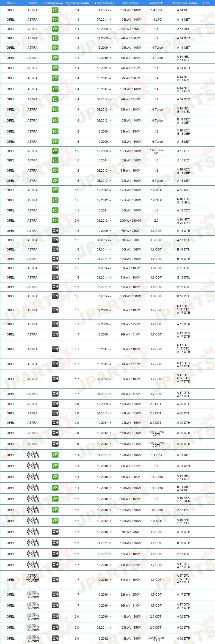Click the 04.2012 -> production date cell
Screen dimensions: 215x644
[x=104, y=221]
